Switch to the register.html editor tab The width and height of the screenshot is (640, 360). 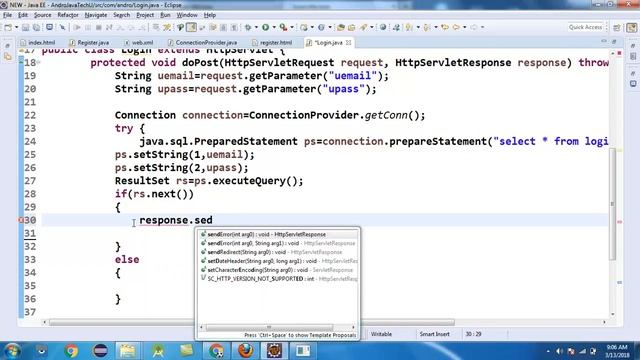[272, 42]
